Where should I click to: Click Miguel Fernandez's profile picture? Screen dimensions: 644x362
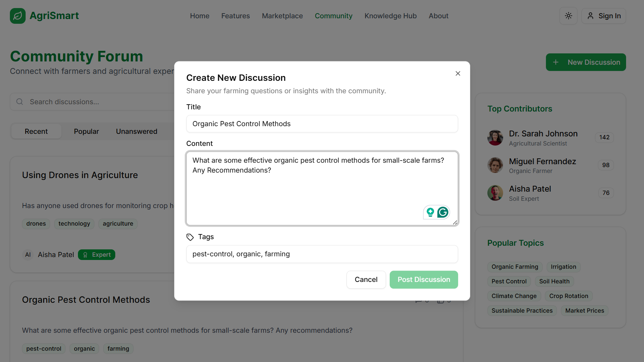(495, 165)
